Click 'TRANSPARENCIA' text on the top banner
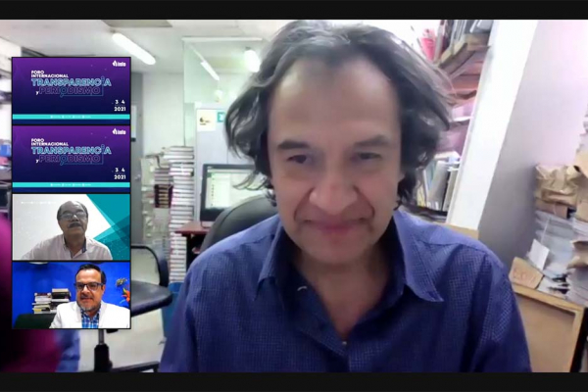Viewport: 588px width, 392px height. click(x=72, y=82)
